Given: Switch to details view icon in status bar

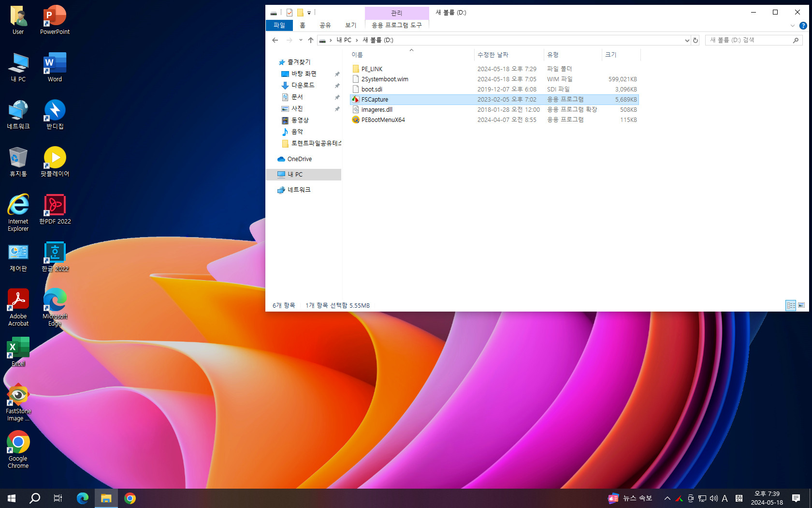Looking at the screenshot, I should [x=791, y=305].
